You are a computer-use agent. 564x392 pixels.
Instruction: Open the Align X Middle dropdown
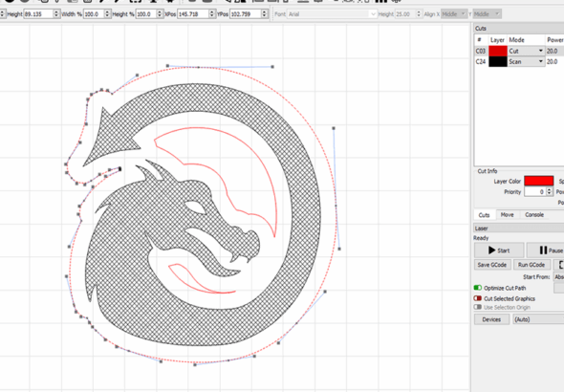(x=454, y=14)
